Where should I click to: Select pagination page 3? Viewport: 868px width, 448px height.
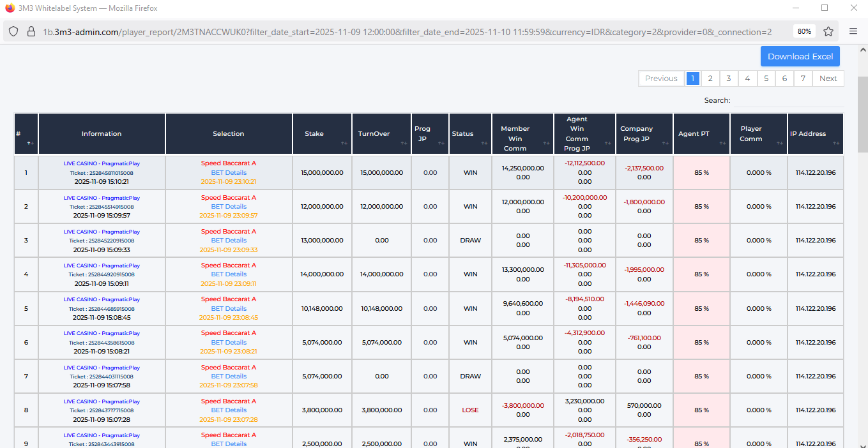(x=729, y=78)
